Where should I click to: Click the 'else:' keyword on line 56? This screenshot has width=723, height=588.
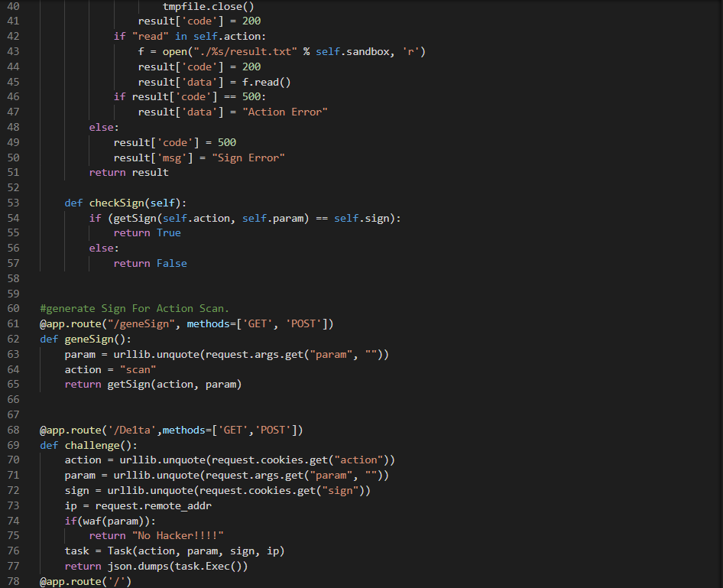click(104, 248)
